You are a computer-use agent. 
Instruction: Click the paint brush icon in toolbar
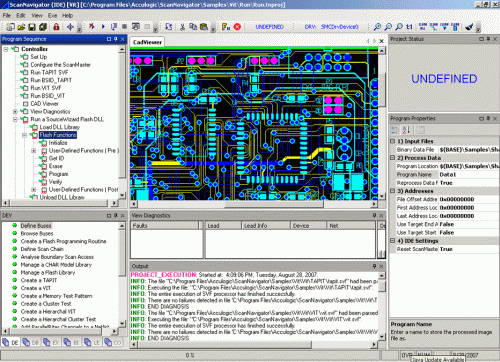pos(469,27)
